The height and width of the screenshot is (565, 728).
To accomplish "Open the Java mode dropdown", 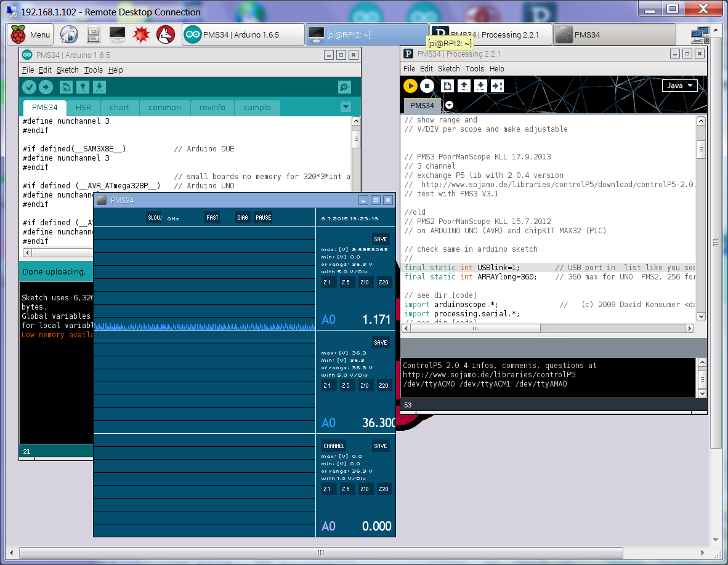I will [679, 86].
